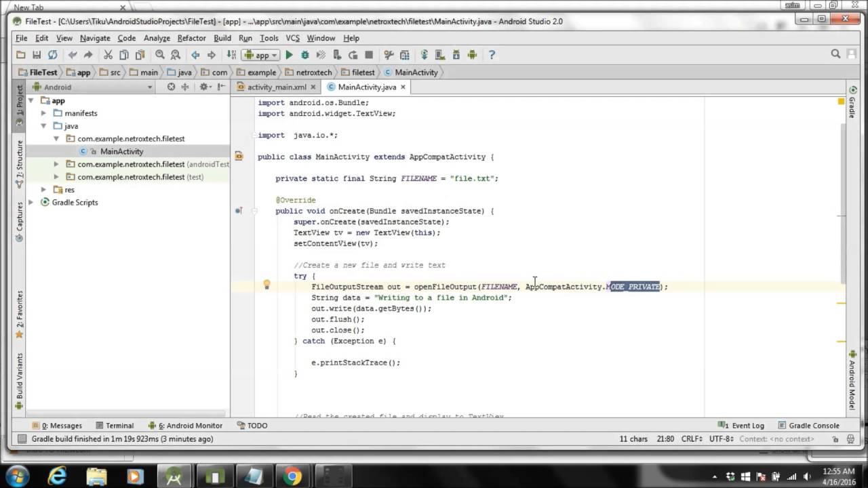Expand the res folder node
The width and height of the screenshot is (868, 488).
44,190
